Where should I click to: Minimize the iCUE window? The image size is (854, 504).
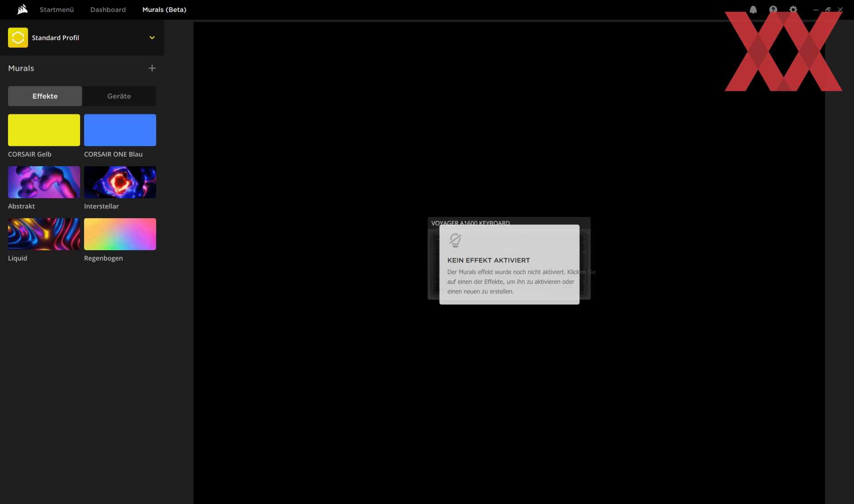[x=816, y=9]
